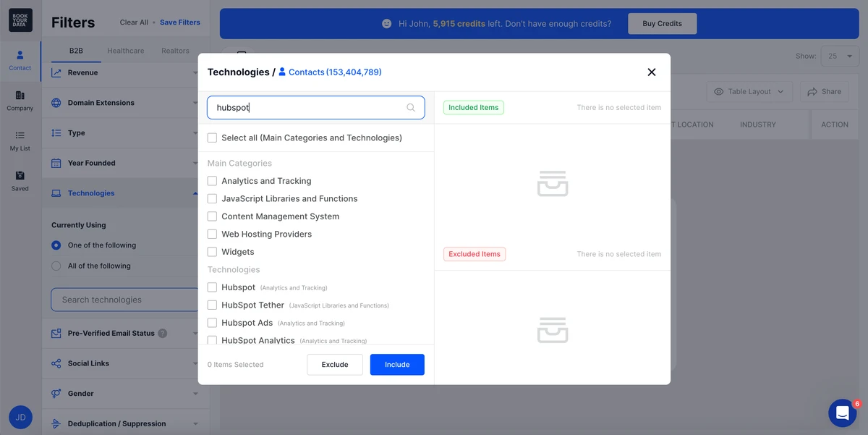The height and width of the screenshot is (435, 868).
Task: Click the JD user avatar
Action: point(20,418)
